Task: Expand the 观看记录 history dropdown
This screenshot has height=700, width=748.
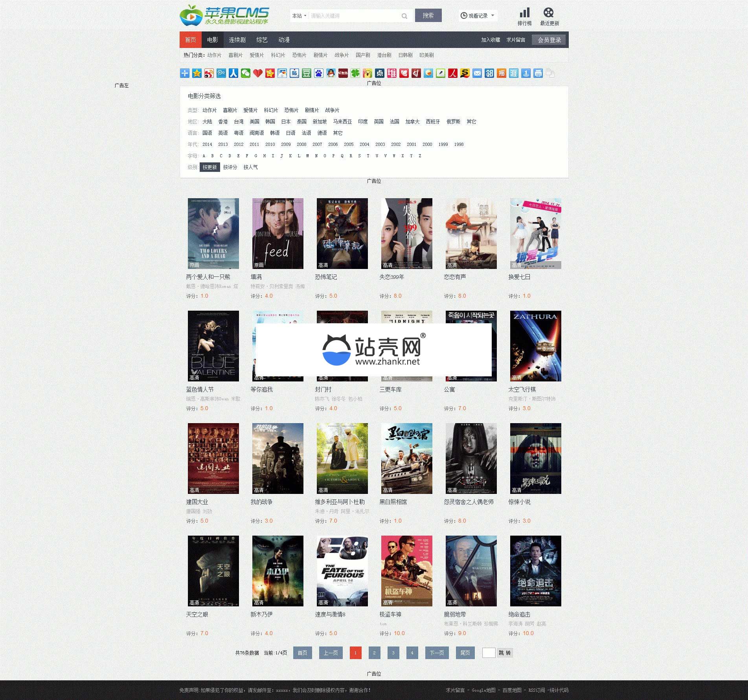Action: coord(478,16)
